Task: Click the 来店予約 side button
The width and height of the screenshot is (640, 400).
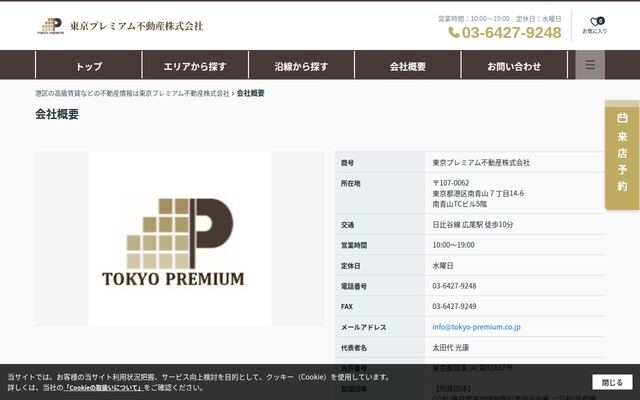Action: tap(622, 155)
